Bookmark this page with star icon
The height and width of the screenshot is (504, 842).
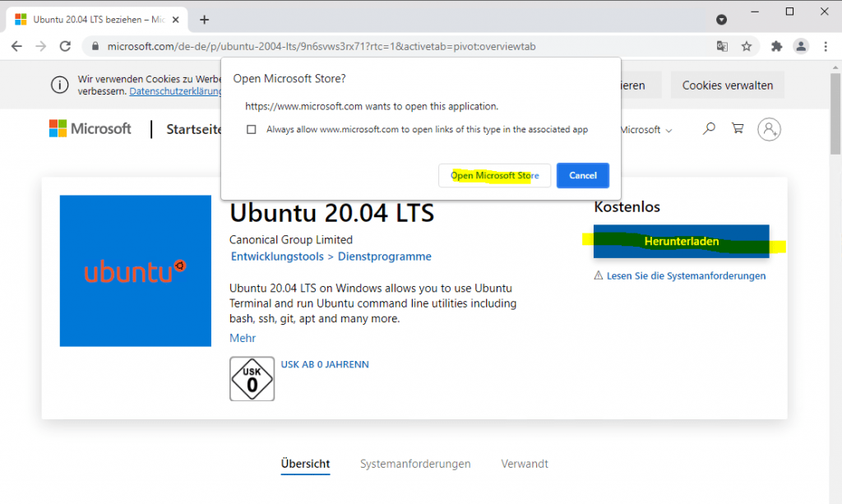pyautogui.click(x=747, y=46)
